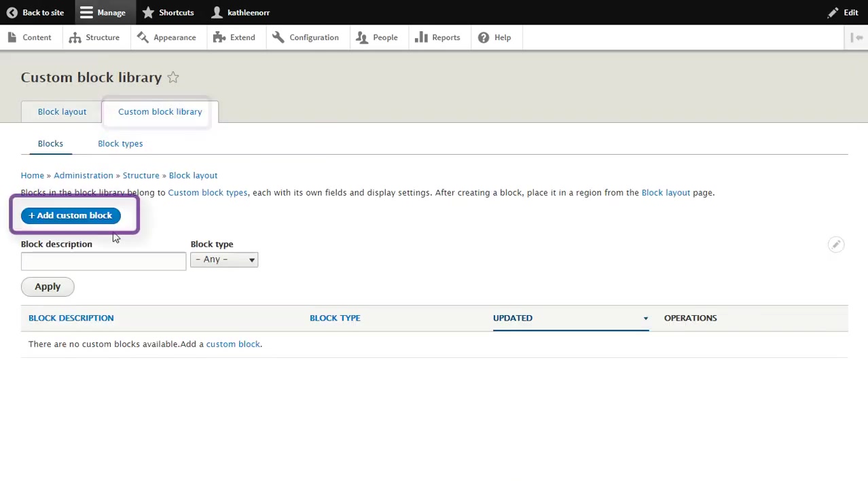Image resolution: width=868 pixels, height=489 pixels.
Task: Switch to the Block layout tab
Action: (62, 111)
